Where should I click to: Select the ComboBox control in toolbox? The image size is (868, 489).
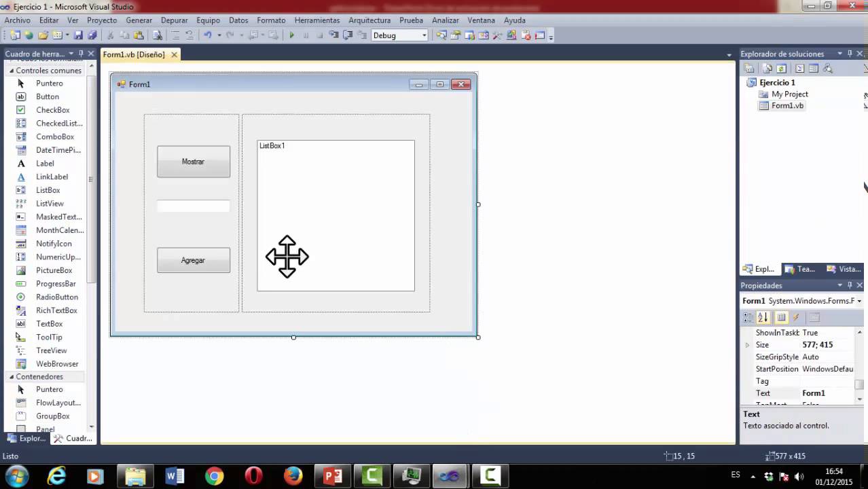(54, 137)
